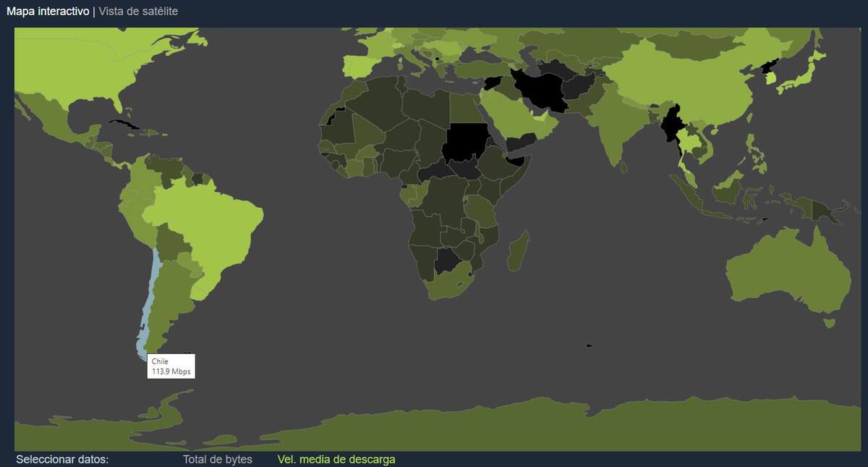Switch to Mapa interactivo view
868x467 pixels.
click(48, 11)
